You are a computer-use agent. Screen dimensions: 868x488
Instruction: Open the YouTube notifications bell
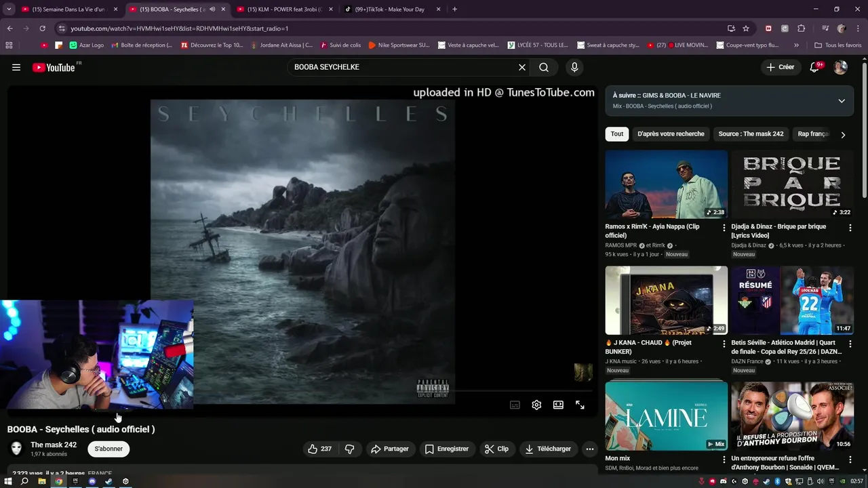[x=815, y=67]
